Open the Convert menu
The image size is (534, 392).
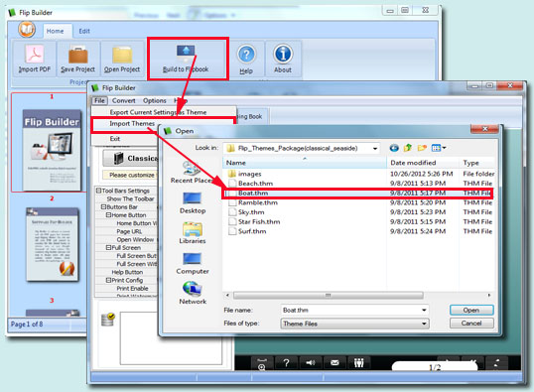point(124,100)
